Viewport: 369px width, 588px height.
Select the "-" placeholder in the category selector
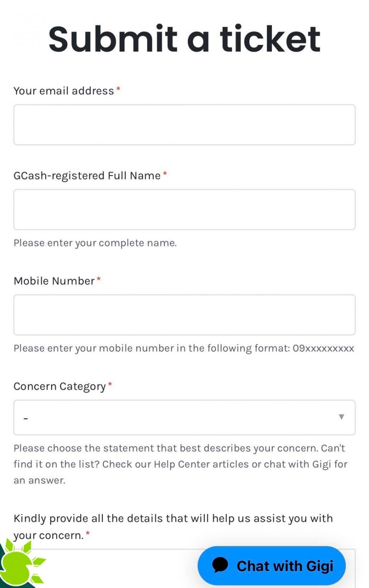pos(26,418)
